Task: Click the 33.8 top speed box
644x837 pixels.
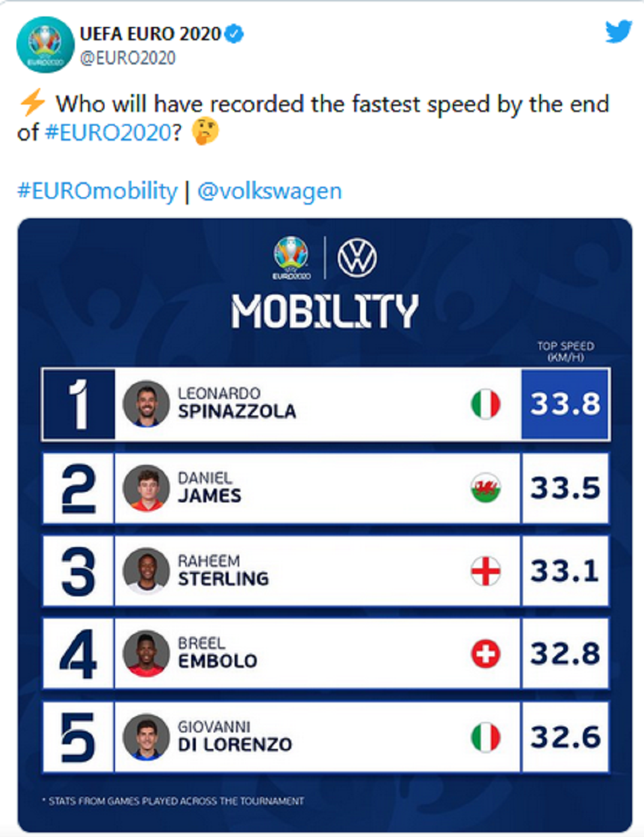Action: [x=565, y=404]
